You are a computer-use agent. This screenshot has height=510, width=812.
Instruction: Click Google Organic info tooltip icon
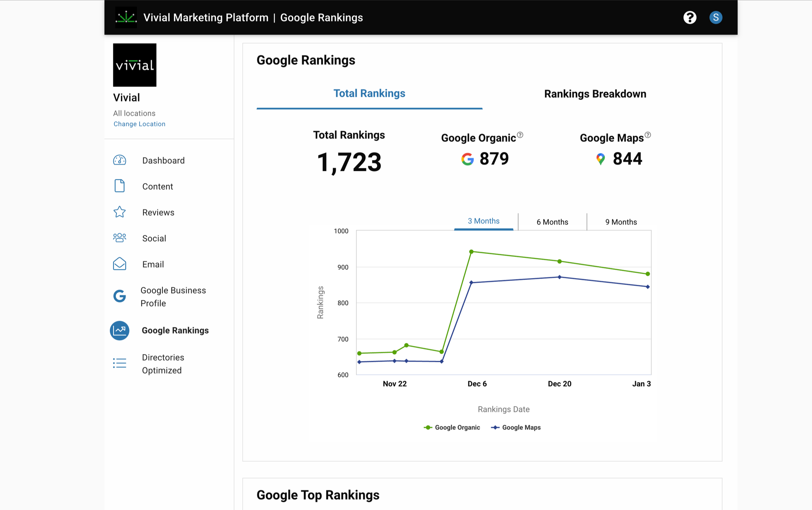click(520, 135)
